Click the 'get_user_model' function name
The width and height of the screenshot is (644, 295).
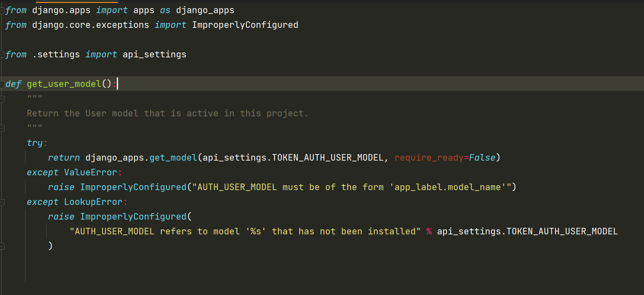point(64,84)
